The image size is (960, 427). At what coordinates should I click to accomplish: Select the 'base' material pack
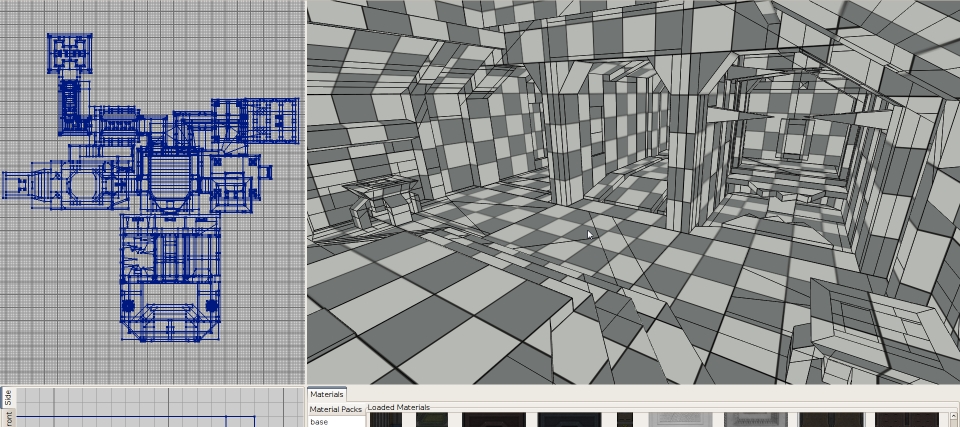click(319, 422)
